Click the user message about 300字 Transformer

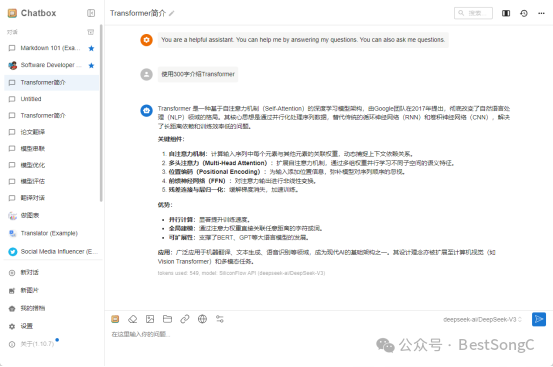[x=198, y=74]
